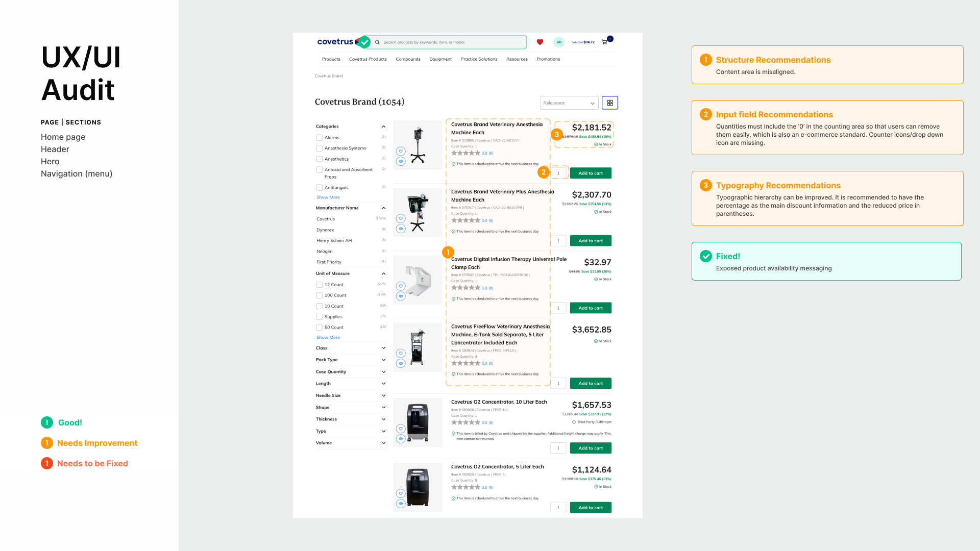Open the Promotions menu
980x551 pixels.
(x=548, y=59)
